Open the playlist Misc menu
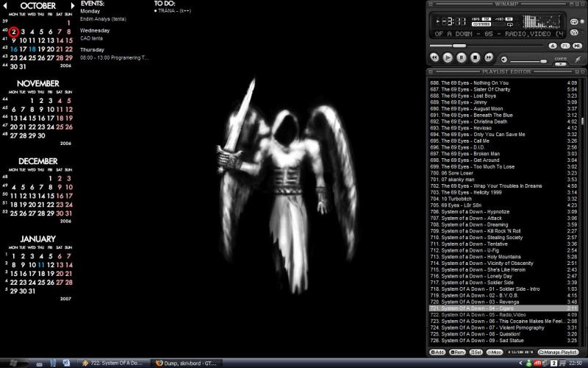The image size is (588, 368). pos(495,353)
